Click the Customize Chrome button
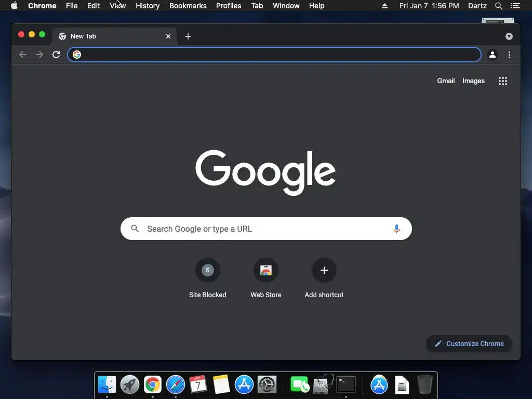 click(x=469, y=344)
